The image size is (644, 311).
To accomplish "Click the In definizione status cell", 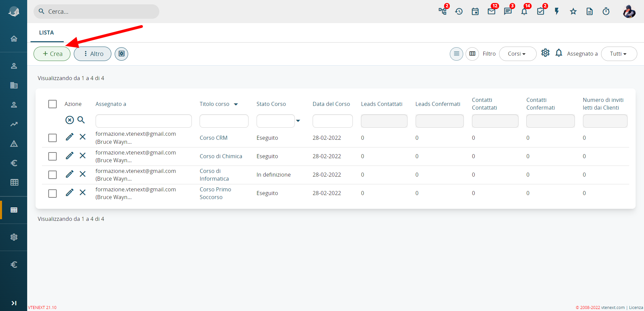I will [x=274, y=175].
